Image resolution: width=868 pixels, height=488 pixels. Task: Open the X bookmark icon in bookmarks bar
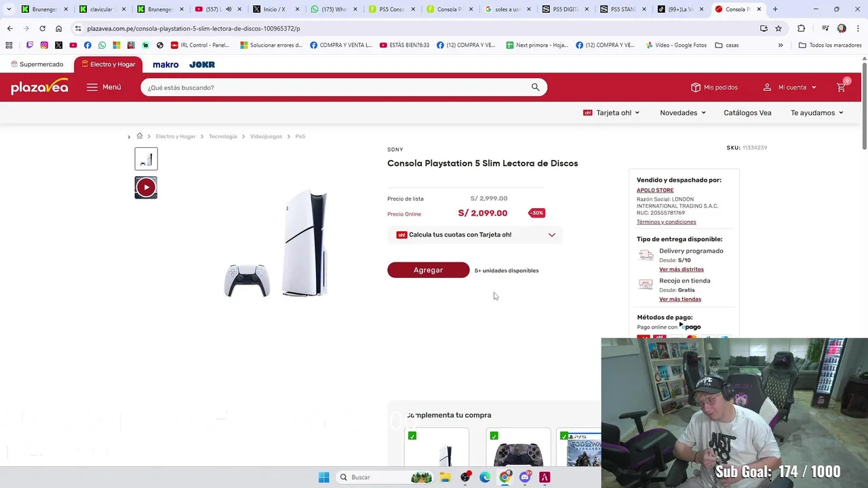tap(59, 45)
